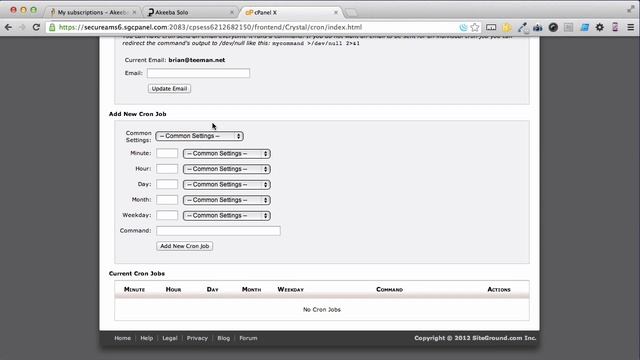The width and height of the screenshot is (640, 360).
Task: Close the My subscriptions tab
Action: (x=134, y=13)
